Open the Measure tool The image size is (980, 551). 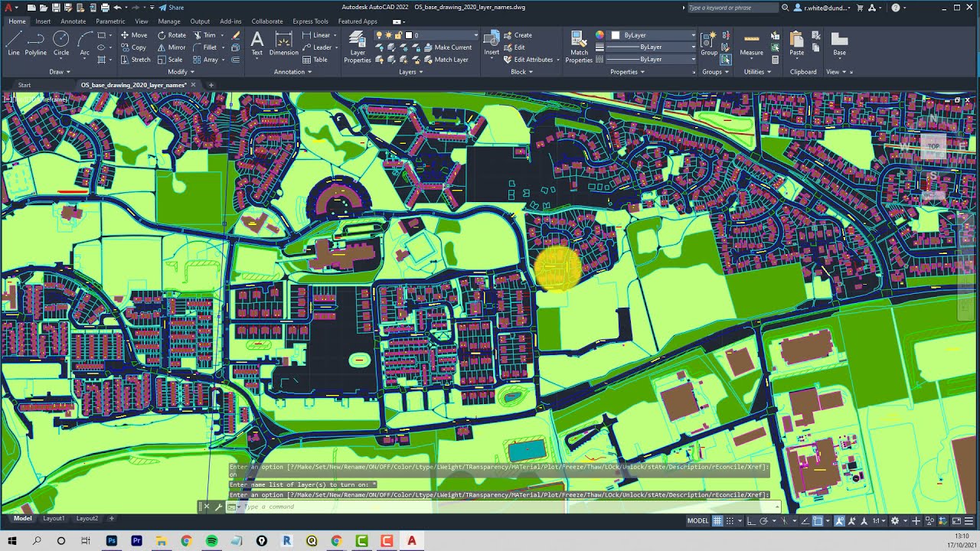pyautogui.click(x=751, y=44)
